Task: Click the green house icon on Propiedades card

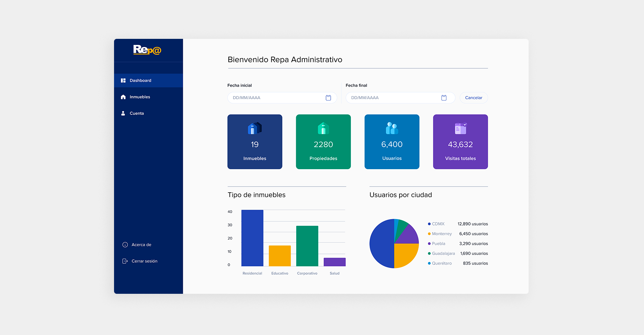Action: pos(323,128)
